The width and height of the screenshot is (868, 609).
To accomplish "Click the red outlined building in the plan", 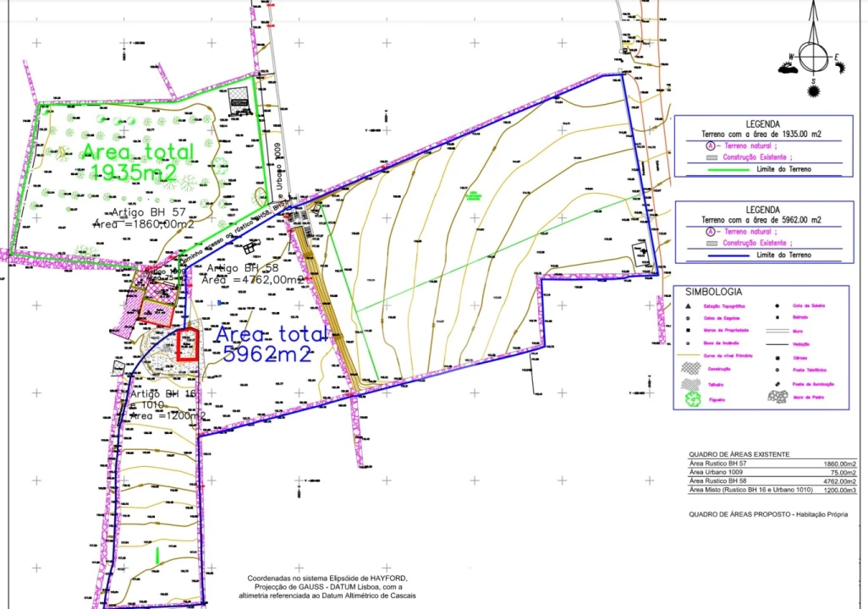I will pyautogui.click(x=187, y=344).
